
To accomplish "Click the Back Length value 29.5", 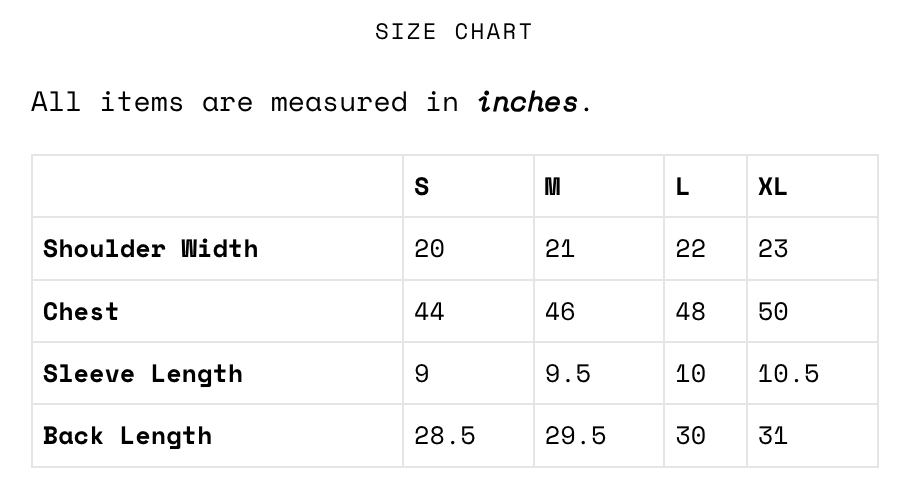I will 575,436.
